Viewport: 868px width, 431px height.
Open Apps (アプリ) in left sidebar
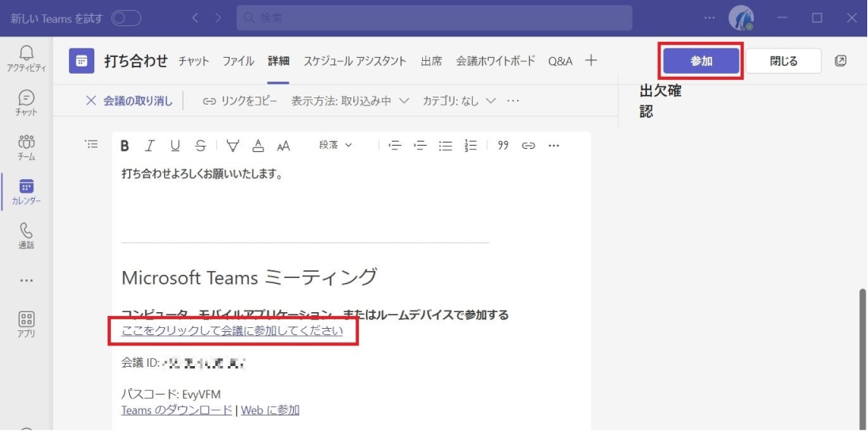26,325
